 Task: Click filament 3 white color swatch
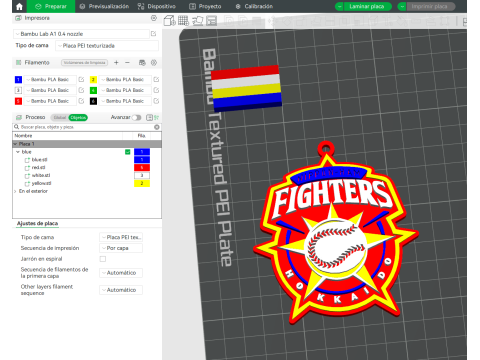click(x=18, y=90)
